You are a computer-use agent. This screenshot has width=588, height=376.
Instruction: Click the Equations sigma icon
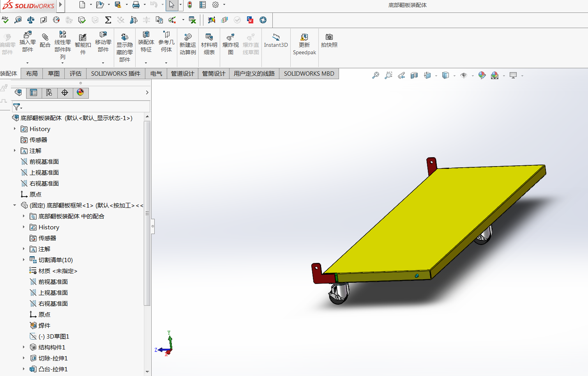click(x=108, y=20)
